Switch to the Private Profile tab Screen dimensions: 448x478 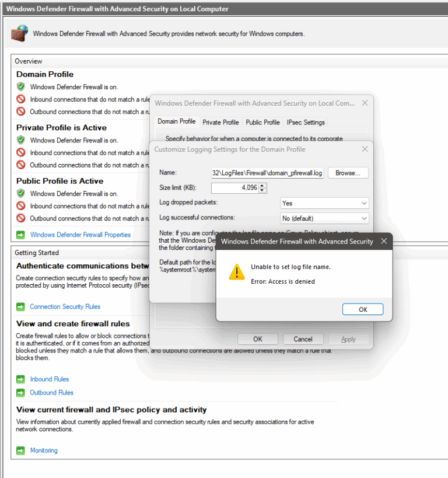(x=220, y=122)
